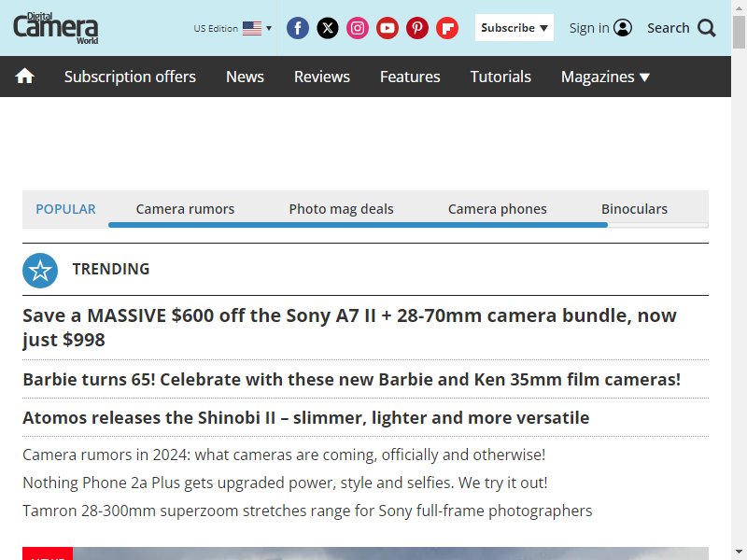This screenshot has width=747, height=560.
Task: Open the Facebook social icon
Action: 298,28
